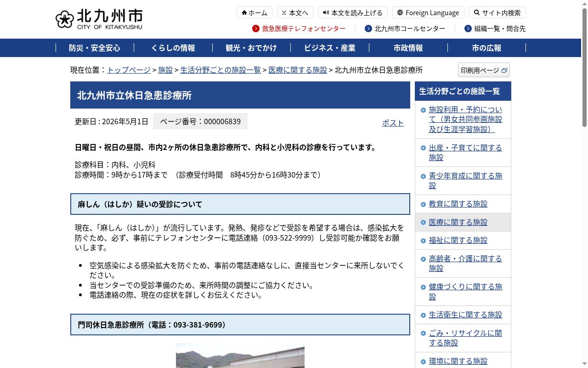Viewport: 588px width, 368px height.
Task: Open 環境に関する施設 sidebar link
Action: tap(458, 362)
